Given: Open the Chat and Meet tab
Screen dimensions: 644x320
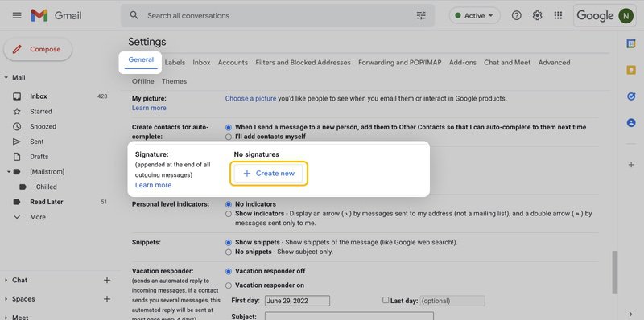Looking at the screenshot, I should pyautogui.click(x=507, y=63).
